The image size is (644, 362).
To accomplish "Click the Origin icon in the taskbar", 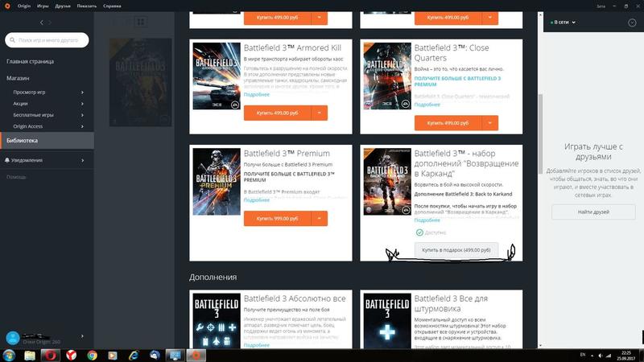I will [x=196, y=356].
